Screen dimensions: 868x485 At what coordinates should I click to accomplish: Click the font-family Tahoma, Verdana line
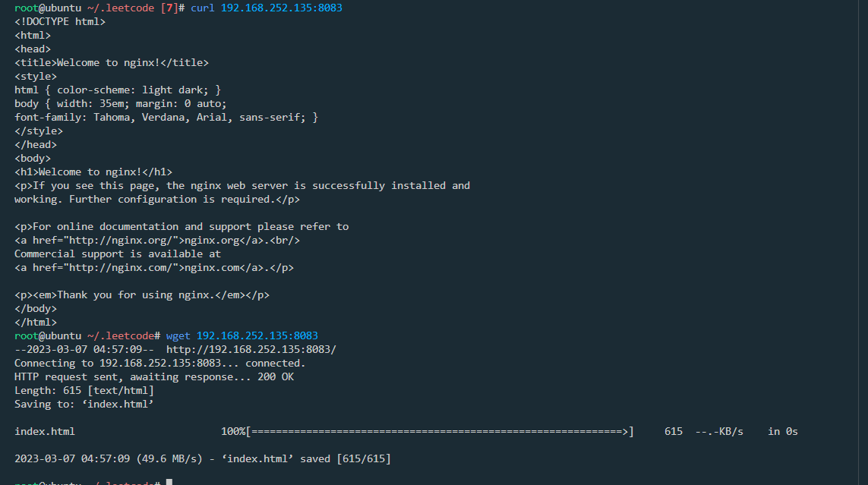[x=166, y=117]
